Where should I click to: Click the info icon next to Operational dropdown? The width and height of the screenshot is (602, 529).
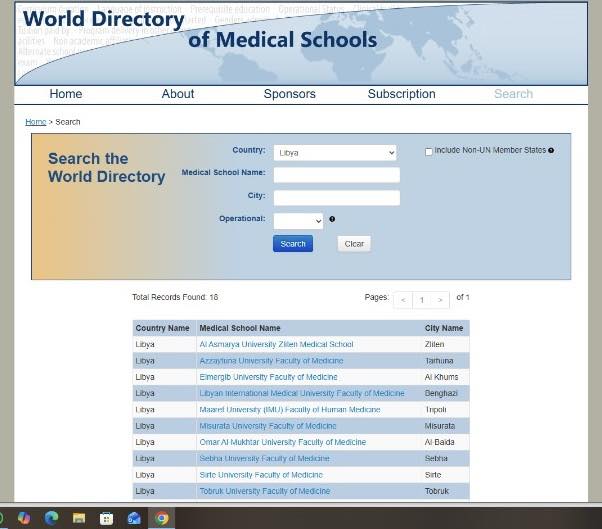pyautogui.click(x=332, y=219)
